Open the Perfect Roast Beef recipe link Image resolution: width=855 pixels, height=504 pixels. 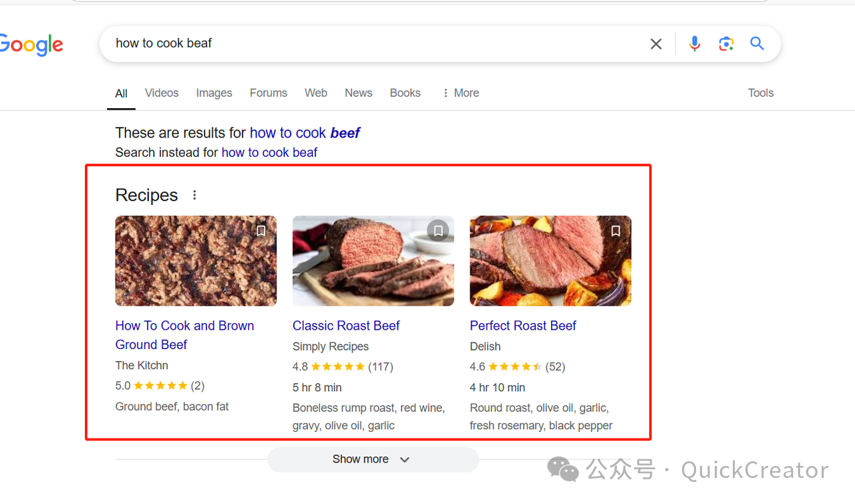(x=522, y=326)
